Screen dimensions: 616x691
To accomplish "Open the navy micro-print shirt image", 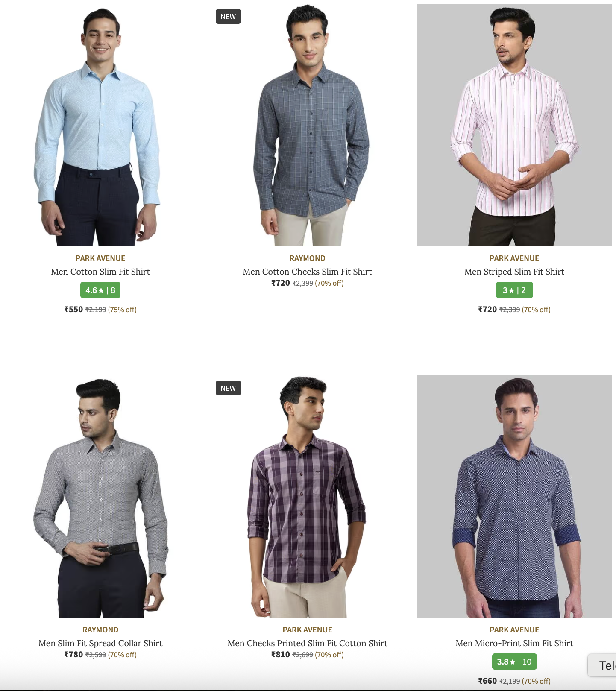I will point(514,497).
